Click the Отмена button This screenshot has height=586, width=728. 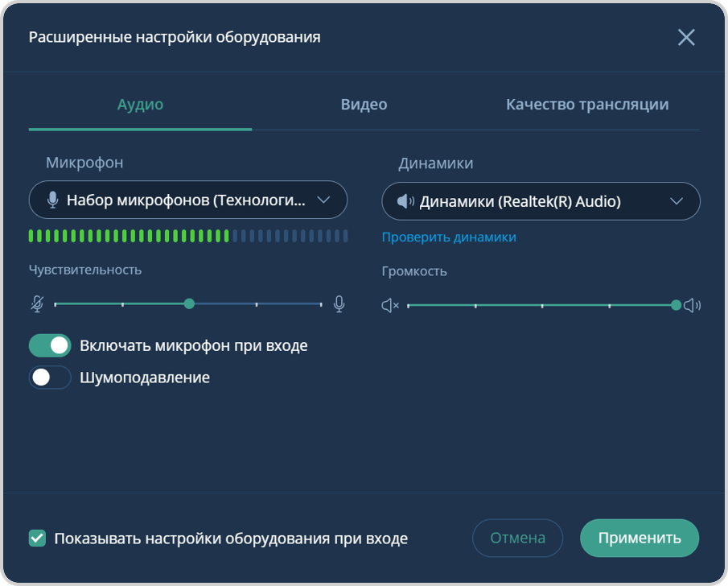517,538
